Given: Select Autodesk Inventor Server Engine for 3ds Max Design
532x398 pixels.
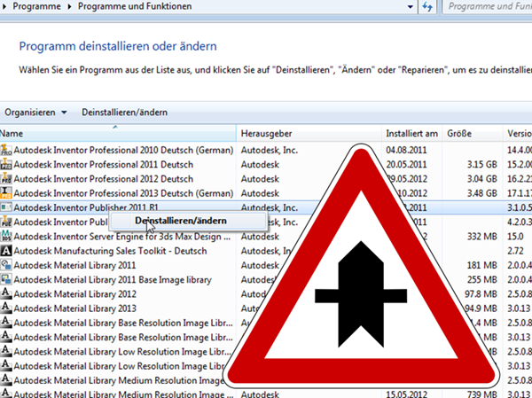Looking at the screenshot, I should pyautogui.click(x=122, y=237).
